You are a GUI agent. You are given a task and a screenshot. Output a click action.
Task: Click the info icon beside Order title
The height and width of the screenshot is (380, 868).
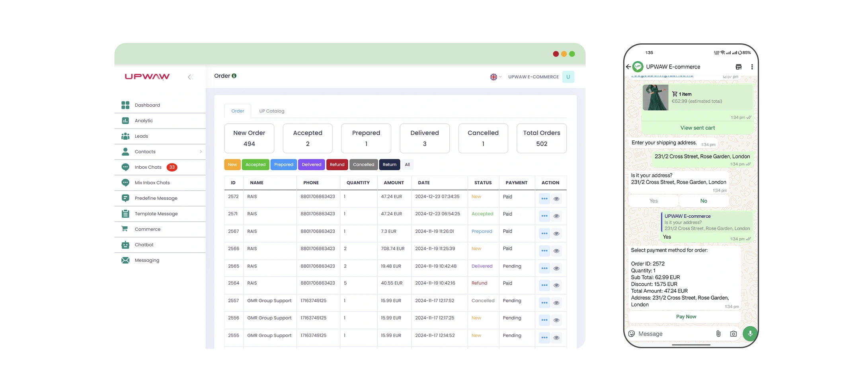[x=234, y=76]
